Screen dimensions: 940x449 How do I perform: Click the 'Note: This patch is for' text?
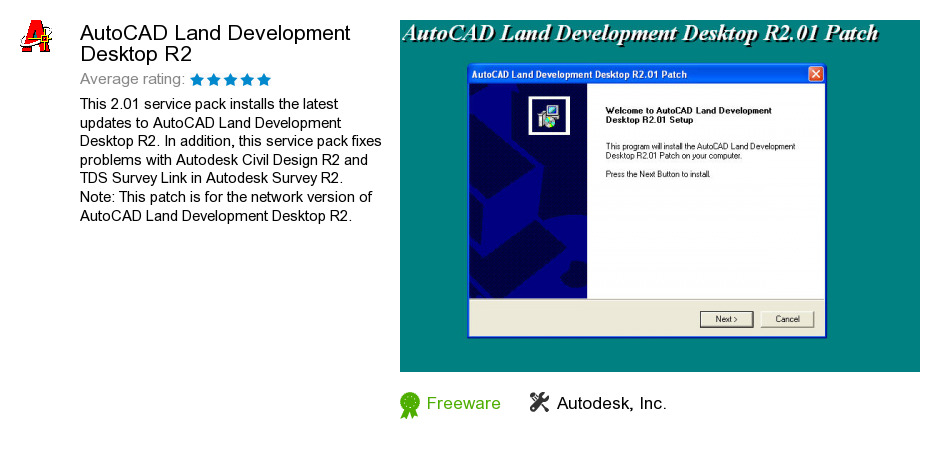(x=226, y=206)
